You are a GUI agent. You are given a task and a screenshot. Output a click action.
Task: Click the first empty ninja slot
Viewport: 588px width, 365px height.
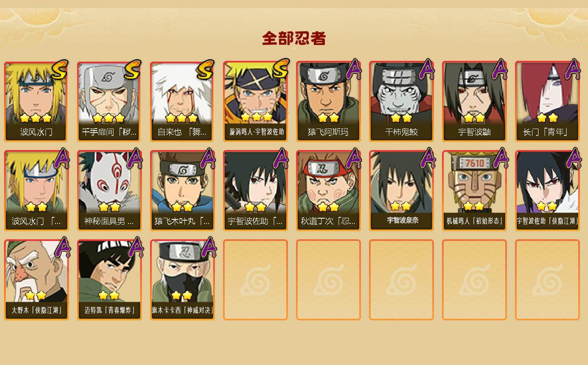(255, 280)
